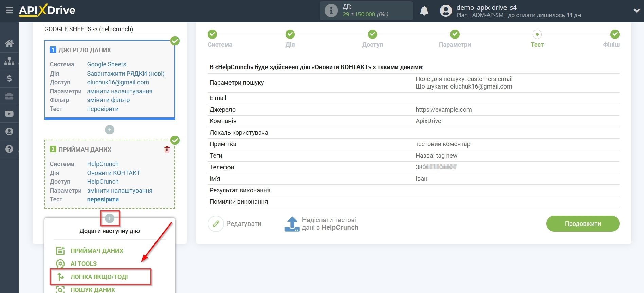Click the demo_apix-drive_s4 account name

coord(486,7)
